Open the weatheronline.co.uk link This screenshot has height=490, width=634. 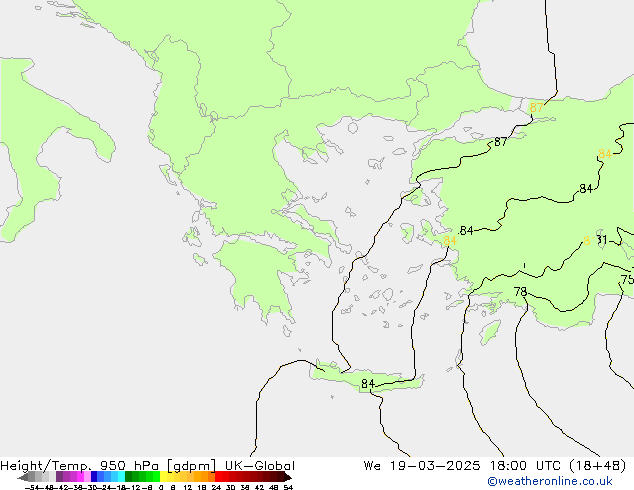point(550,481)
